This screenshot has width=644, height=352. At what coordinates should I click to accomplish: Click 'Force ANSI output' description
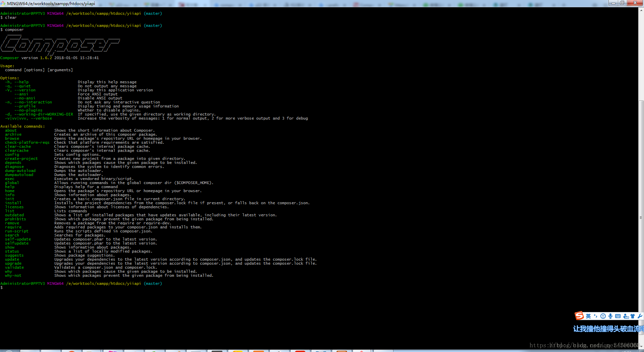point(98,94)
